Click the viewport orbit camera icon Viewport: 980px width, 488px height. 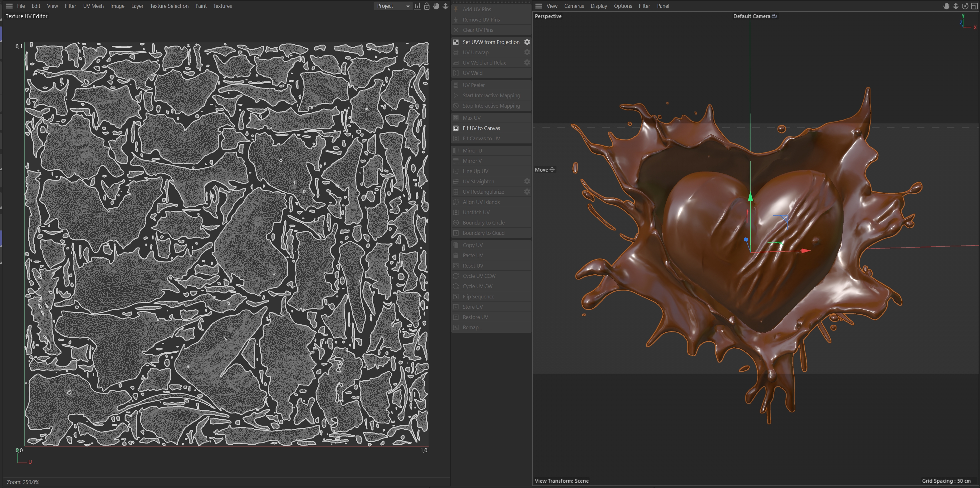(x=965, y=6)
